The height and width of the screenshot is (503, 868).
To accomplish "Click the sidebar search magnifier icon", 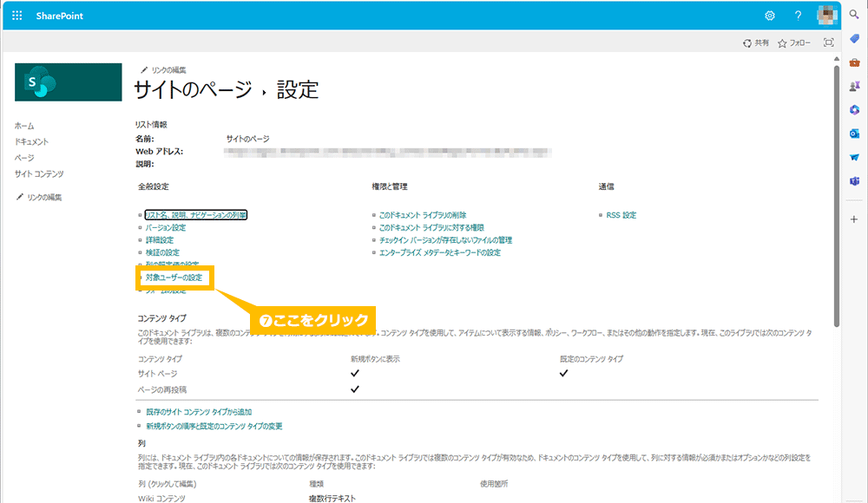I will coord(854,15).
